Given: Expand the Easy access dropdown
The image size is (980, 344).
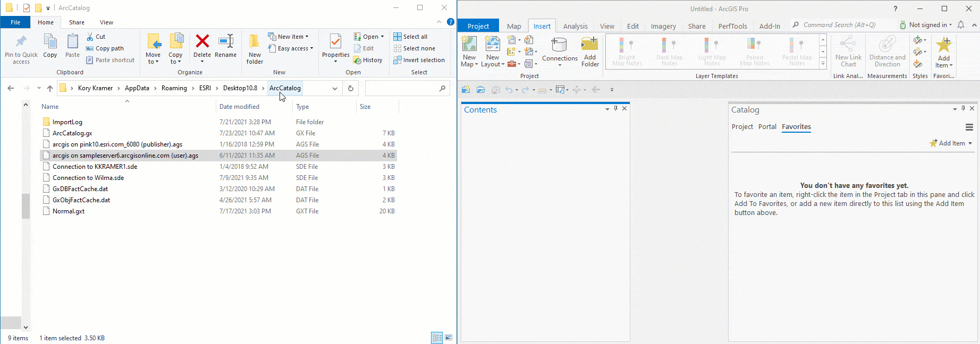Looking at the screenshot, I should [x=291, y=48].
